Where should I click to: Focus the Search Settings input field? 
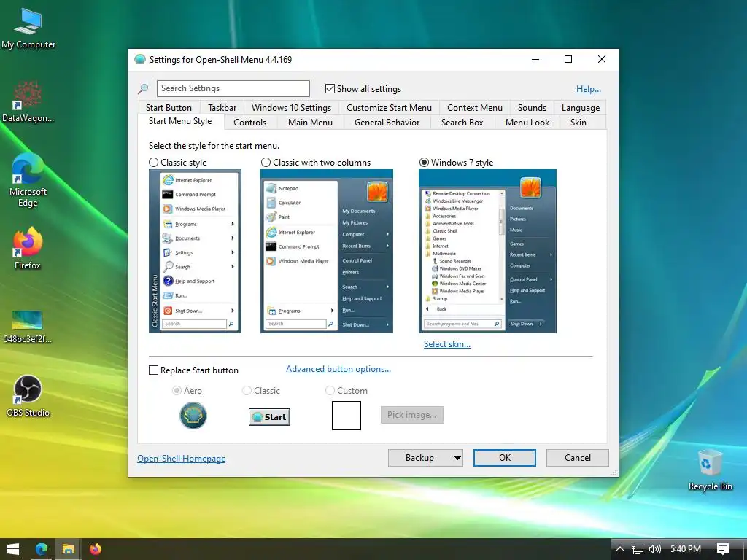233,88
